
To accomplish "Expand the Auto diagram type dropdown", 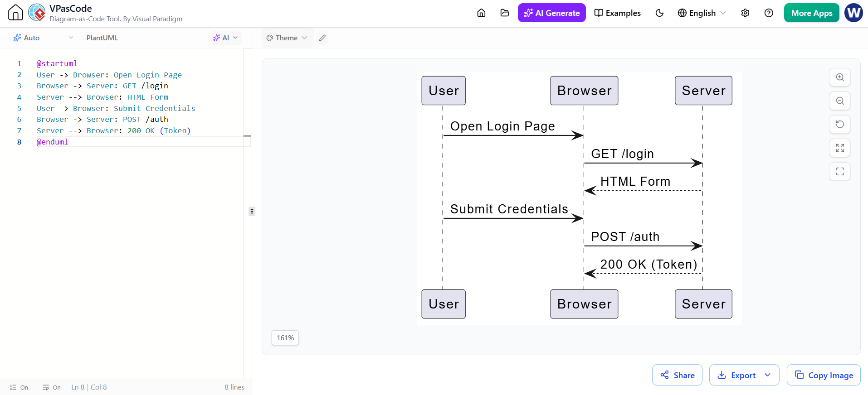I will 43,38.
